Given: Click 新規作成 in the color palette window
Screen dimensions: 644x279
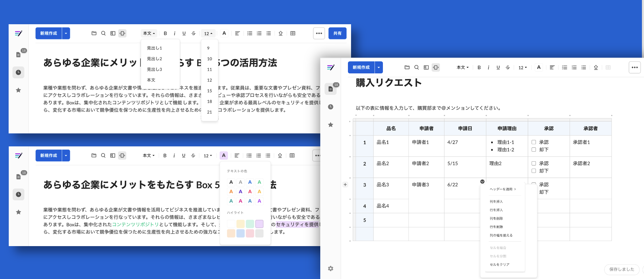Looking at the screenshot, I should coord(48,155).
